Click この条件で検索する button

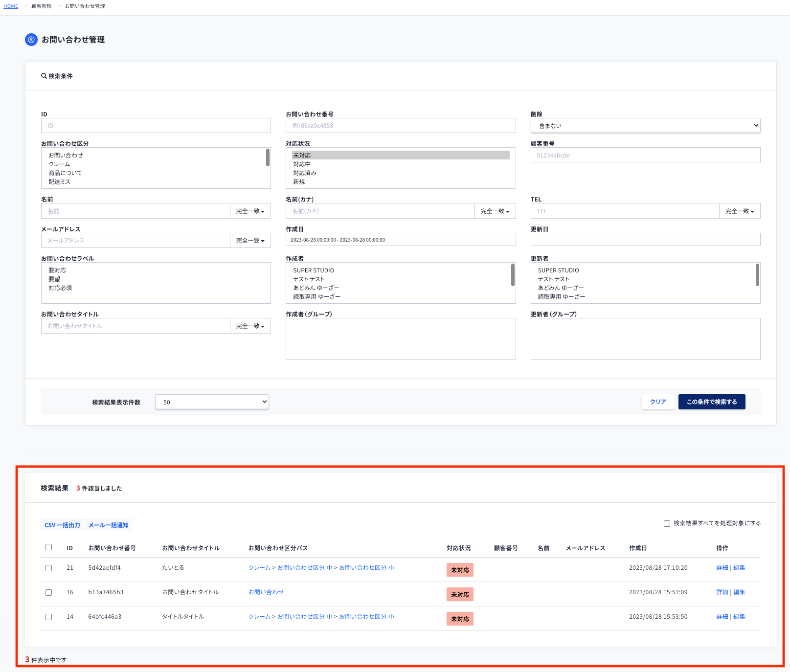point(712,402)
